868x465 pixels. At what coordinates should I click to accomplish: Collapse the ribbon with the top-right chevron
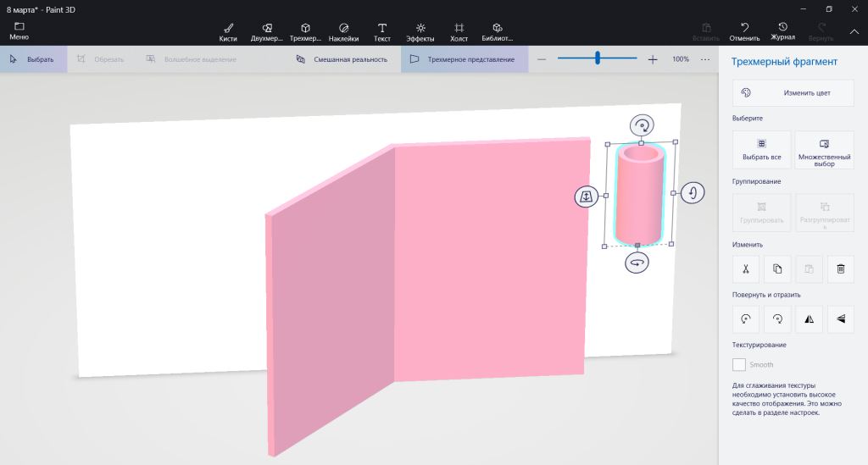click(x=854, y=31)
